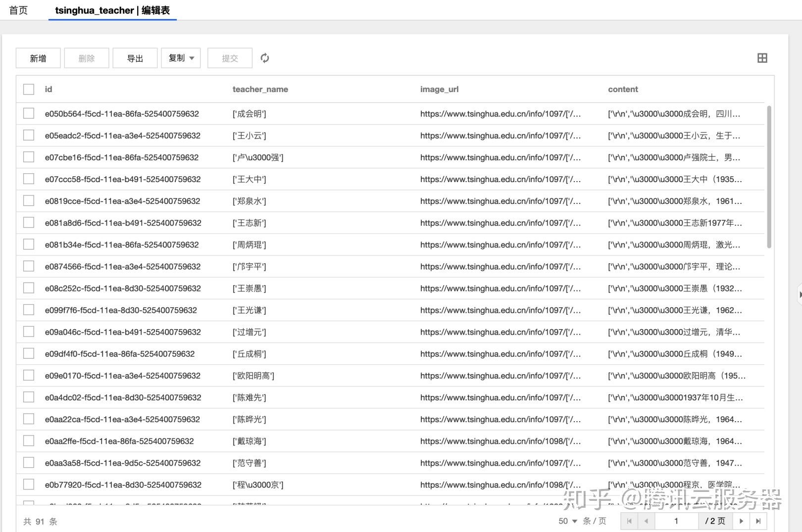Click id e0aa3a58-f5cd-11ea-9d5c-525400759632
The image size is (802, 532).
[123, 463]
